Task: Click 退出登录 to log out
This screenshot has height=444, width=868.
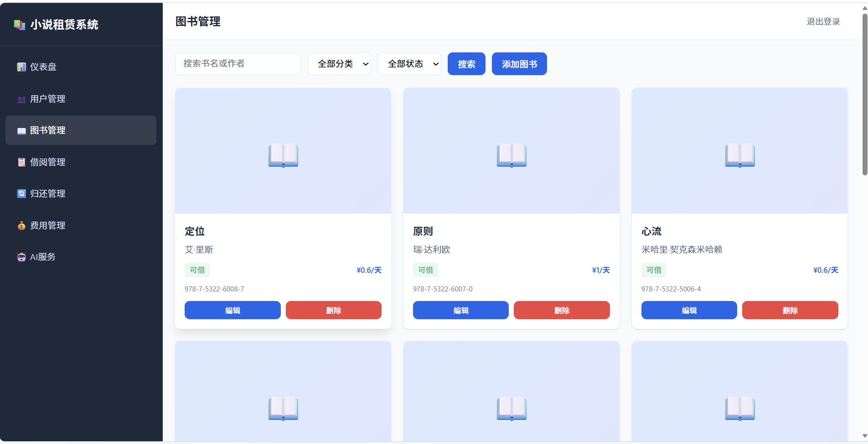Action: pyautogui.click(x=823, y=21)
